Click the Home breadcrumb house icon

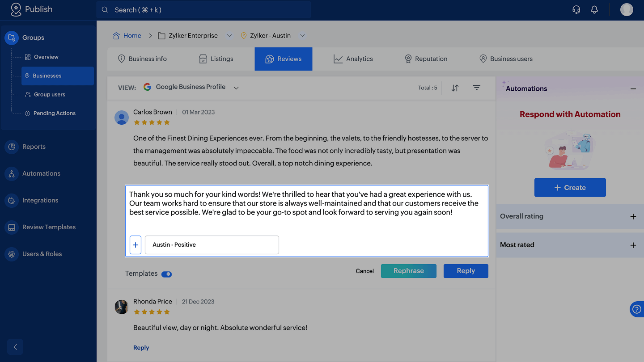tap(116, 36)
